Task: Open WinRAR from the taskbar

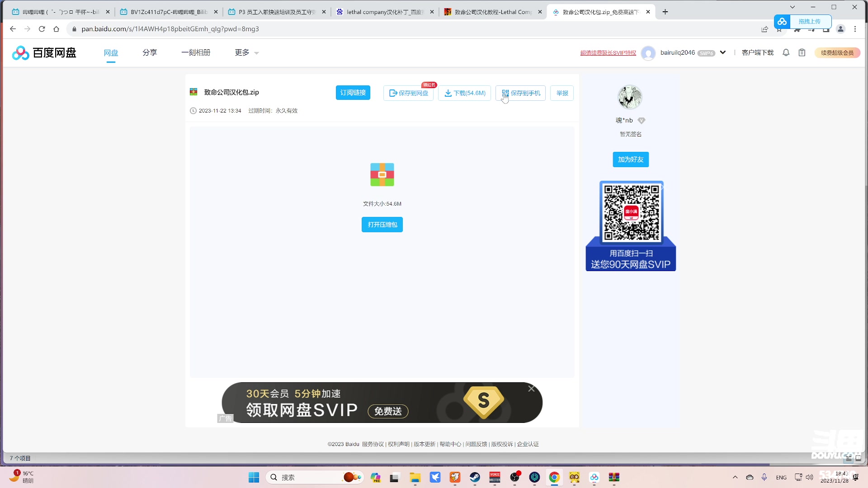Action: tap(614, 477)
